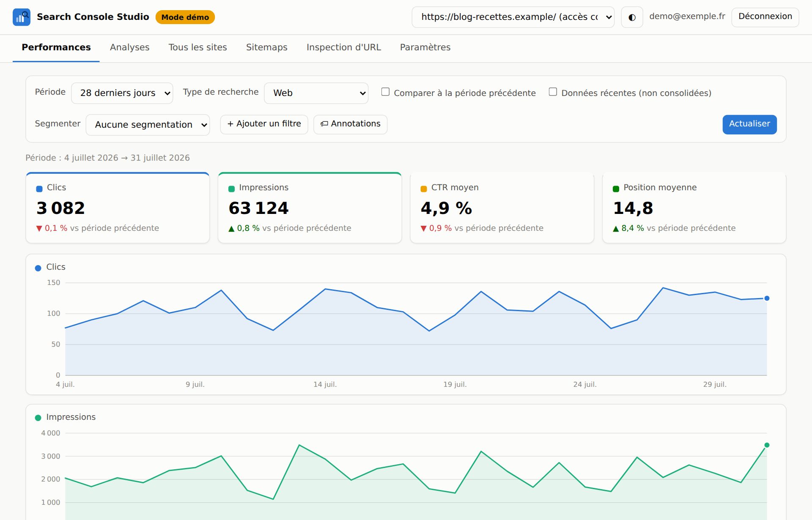Click the 63 124 impressions value
The image size is (812, 520).
click(258, 208)
